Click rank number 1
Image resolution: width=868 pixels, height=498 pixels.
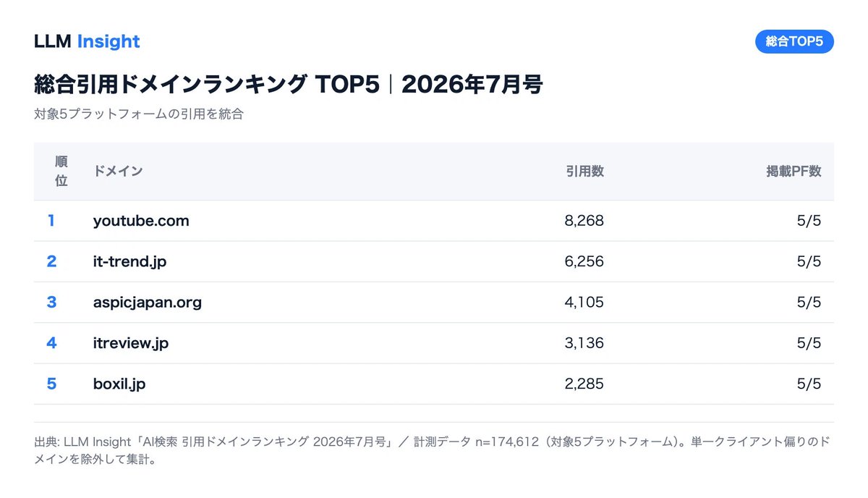pos(51,221)
